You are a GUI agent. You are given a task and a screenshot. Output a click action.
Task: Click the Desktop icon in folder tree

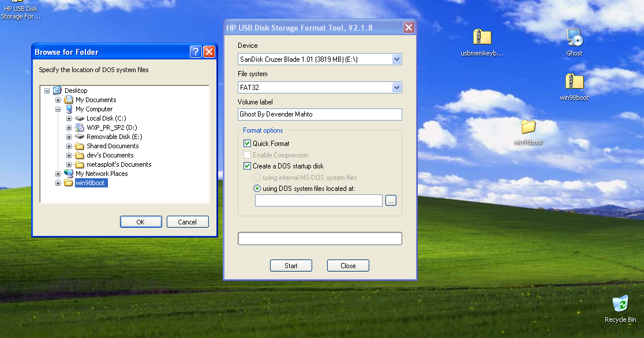58,91
